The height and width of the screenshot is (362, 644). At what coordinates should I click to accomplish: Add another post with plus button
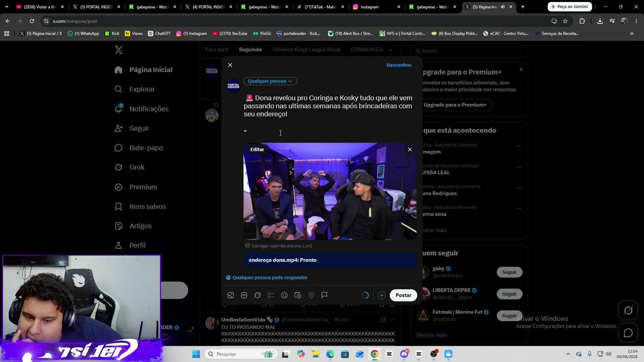click(381, 295)
